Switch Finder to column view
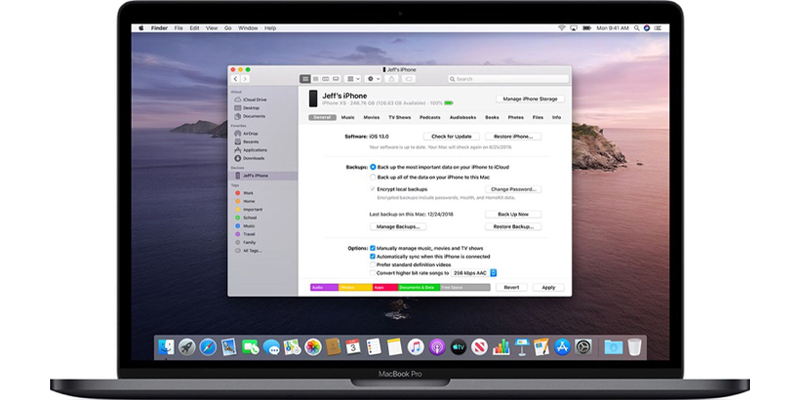 point(326,79)
